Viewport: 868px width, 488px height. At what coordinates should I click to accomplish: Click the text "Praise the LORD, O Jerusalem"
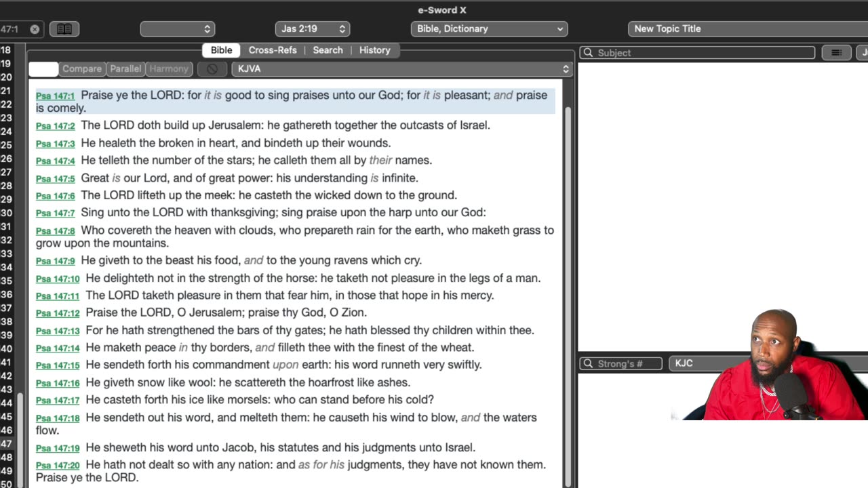[163, 312]
